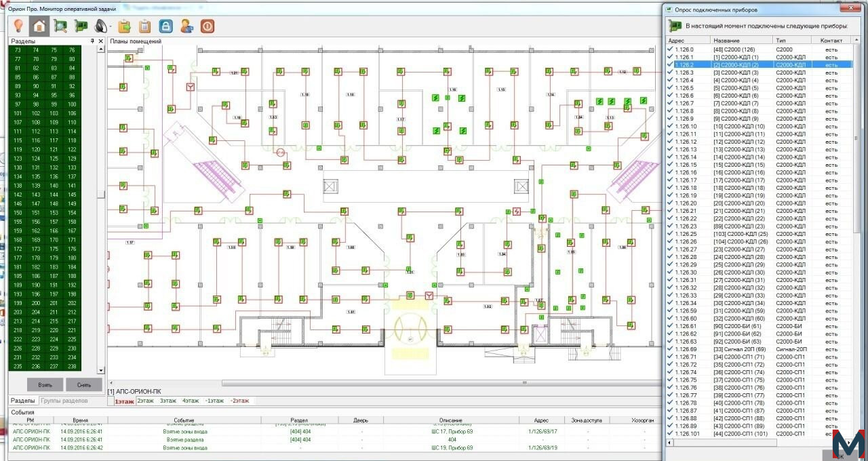Toggle the checkmark for device 1.126.0
Viewport: 868px width, 461px height.
pos(671,49)
